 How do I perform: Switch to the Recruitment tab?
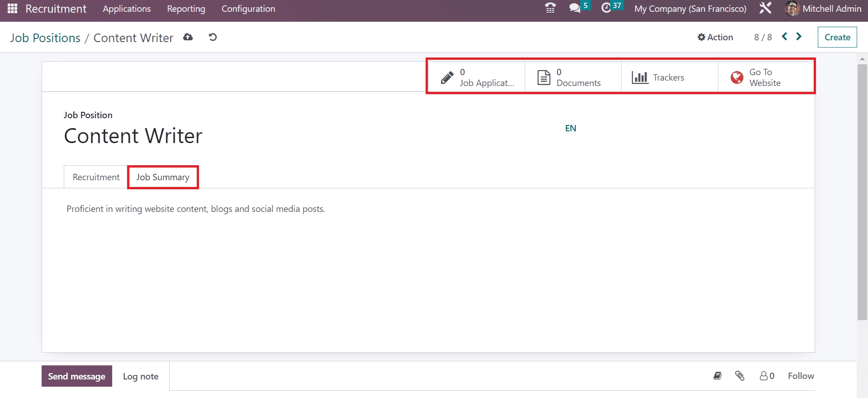click(x=96, y=177)
